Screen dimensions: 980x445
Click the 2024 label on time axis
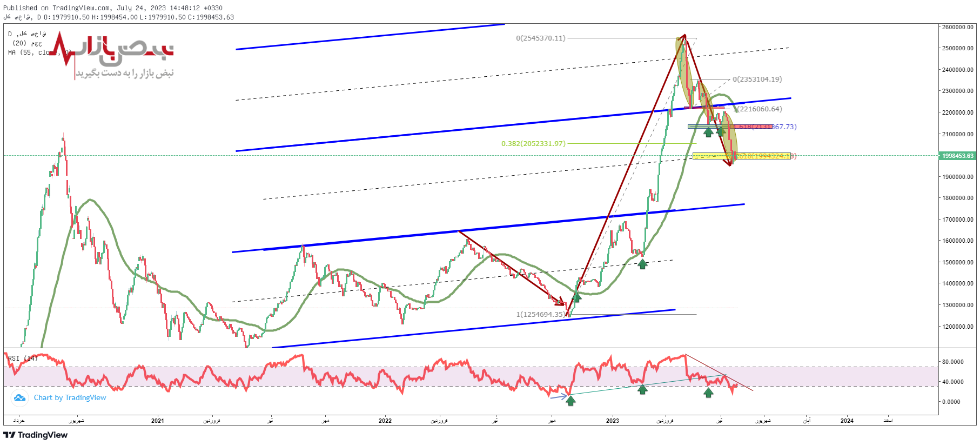[847, 421]
